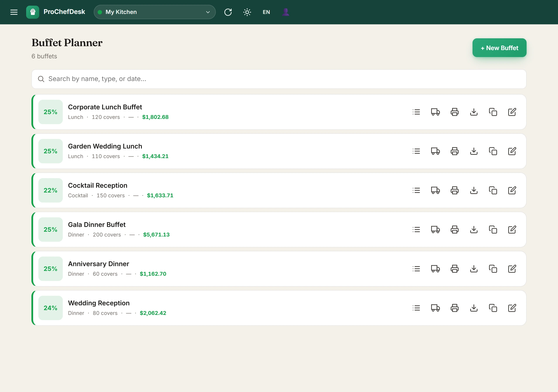This screenshot has width=558, height=392.
Task: Edit the Gala Dinner Buffet
Action: pos(512,230)
